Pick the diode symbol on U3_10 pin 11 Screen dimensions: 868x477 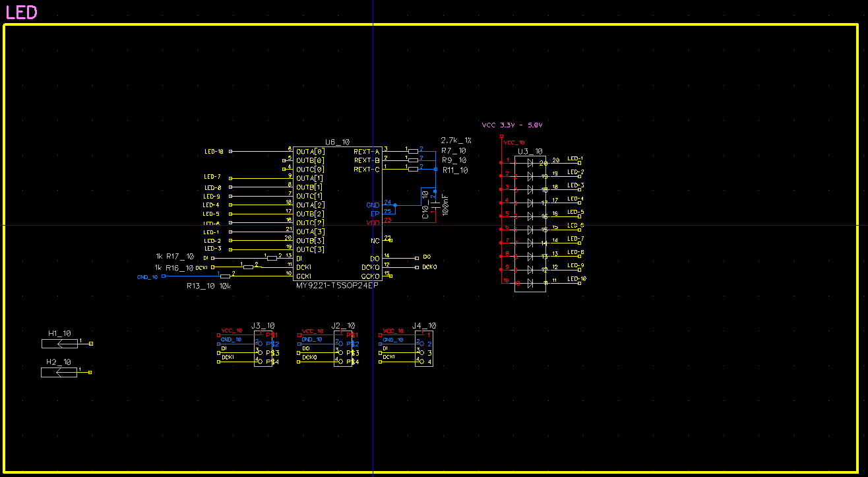tap(530, 283)
